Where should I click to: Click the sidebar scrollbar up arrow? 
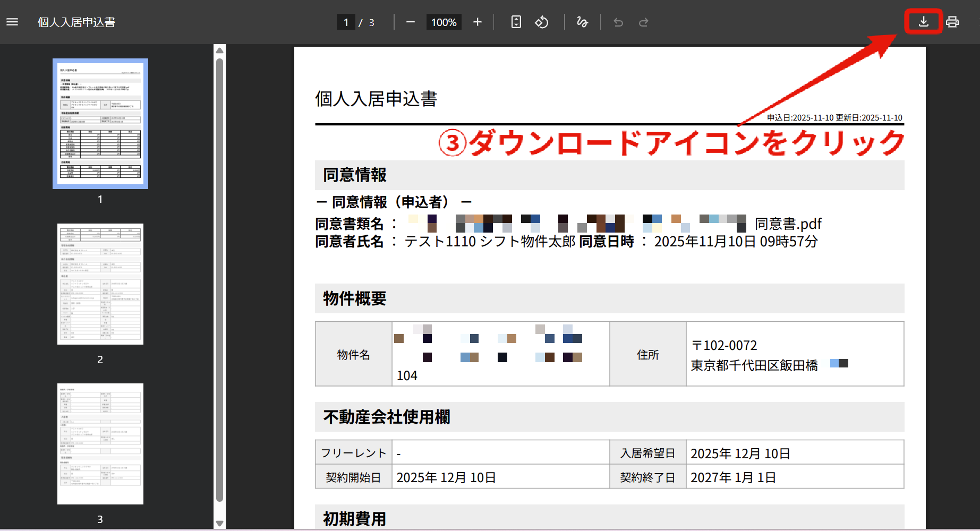coord(219,50)
